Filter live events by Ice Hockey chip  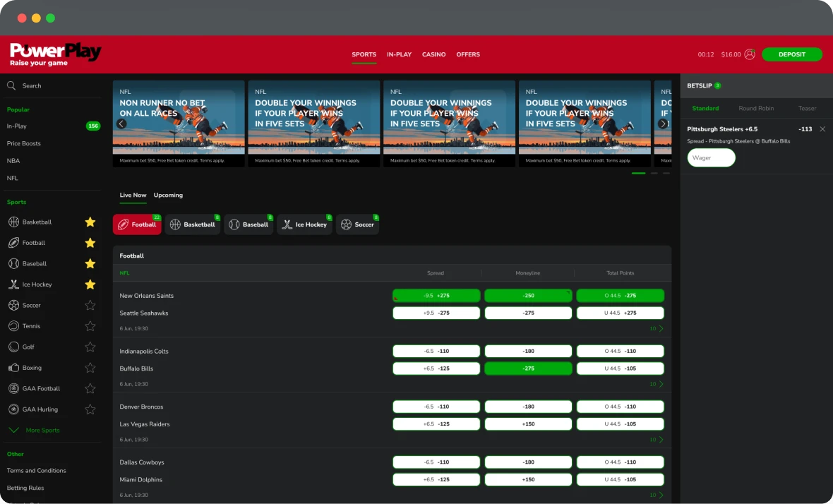pos(305,224)
